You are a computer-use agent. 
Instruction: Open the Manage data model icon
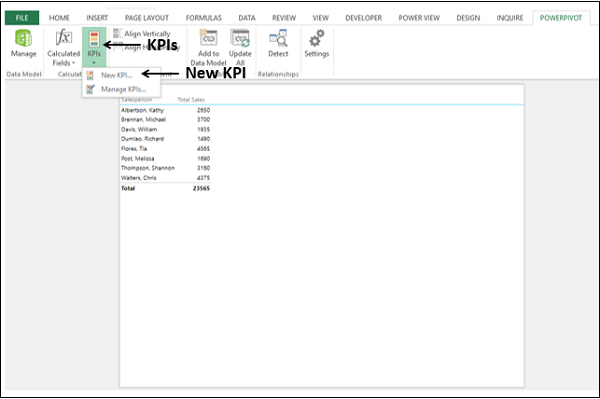[x=23, y=38]
